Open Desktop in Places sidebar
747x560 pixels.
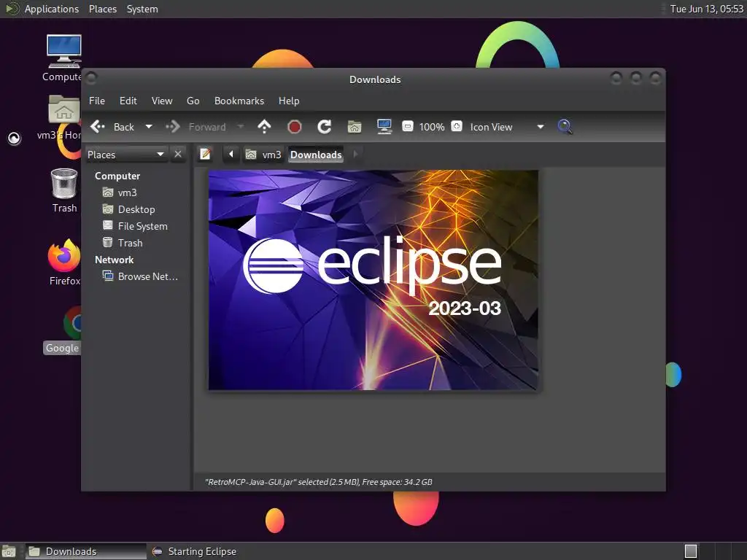click(136, 209)
